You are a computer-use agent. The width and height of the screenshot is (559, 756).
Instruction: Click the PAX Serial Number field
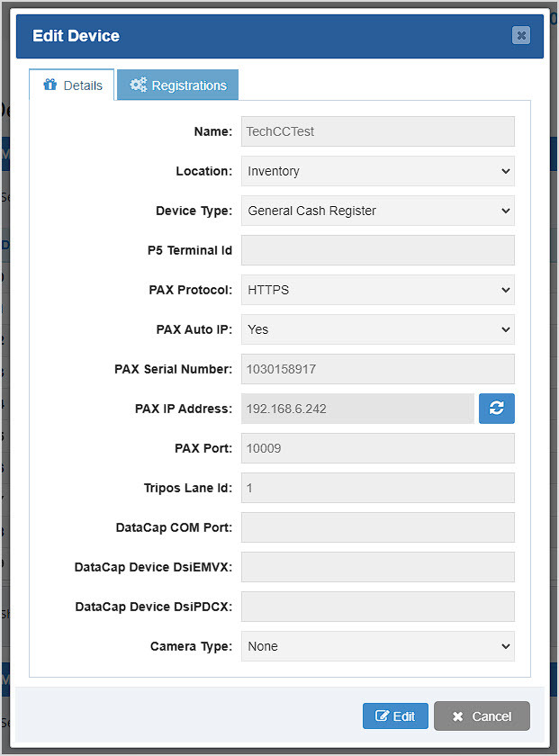tap(377, 369)
